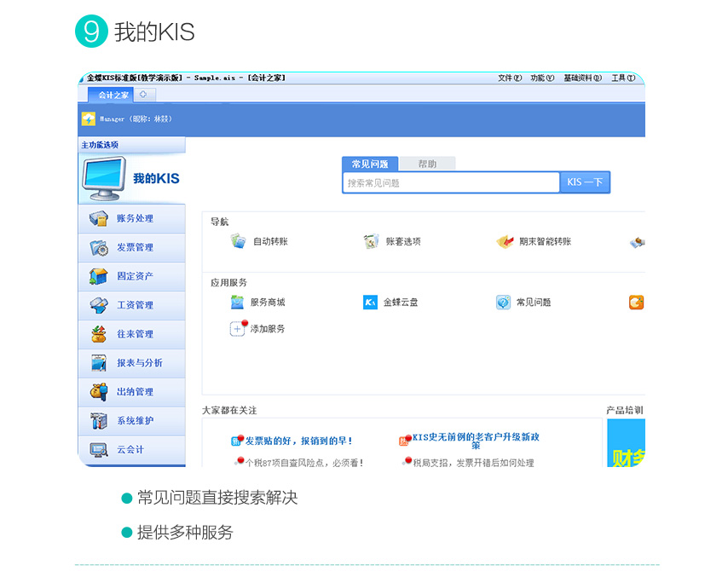Open the 发票贴的好，报销到的早 article link
Screen dimensions: 728x571
pos(298,441)
